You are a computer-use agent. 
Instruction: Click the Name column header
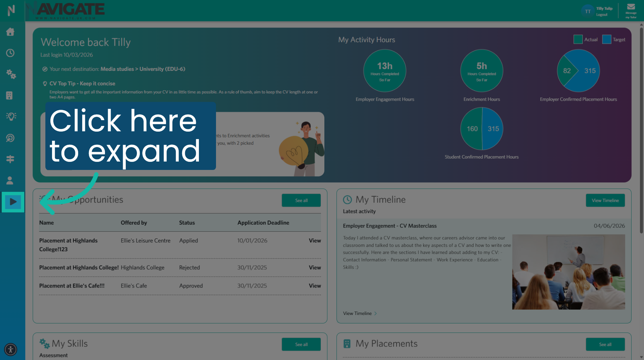pyautogui.click(x=46, y=223)
